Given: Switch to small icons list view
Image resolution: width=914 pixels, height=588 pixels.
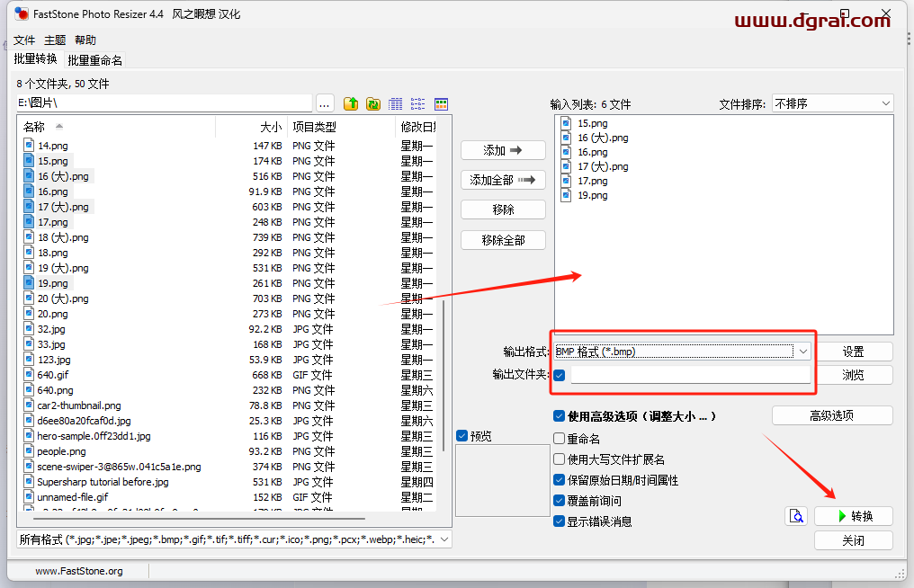Looking at the screenshot, I should [x=418, y=103].
